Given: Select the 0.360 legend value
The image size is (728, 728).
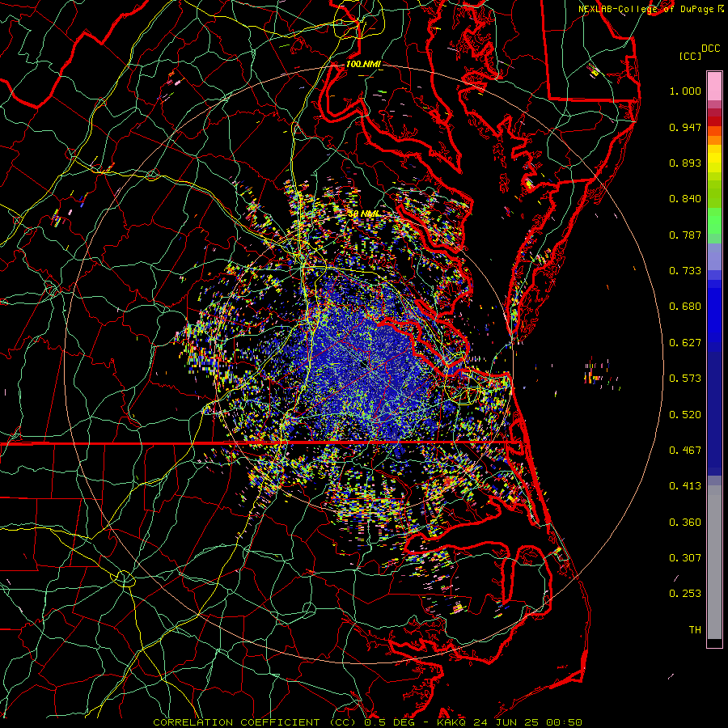Looking at the screenshot, I should [x=685, y=523].
